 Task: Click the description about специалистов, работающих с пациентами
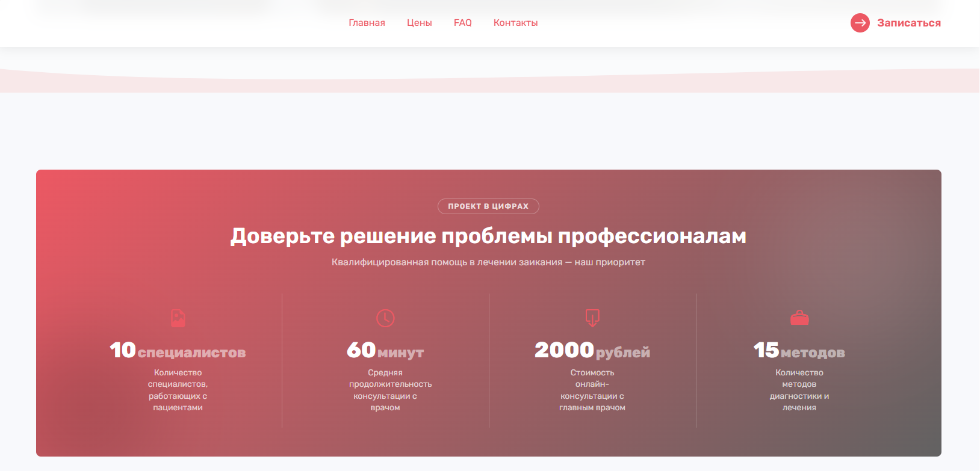point(178,390)
